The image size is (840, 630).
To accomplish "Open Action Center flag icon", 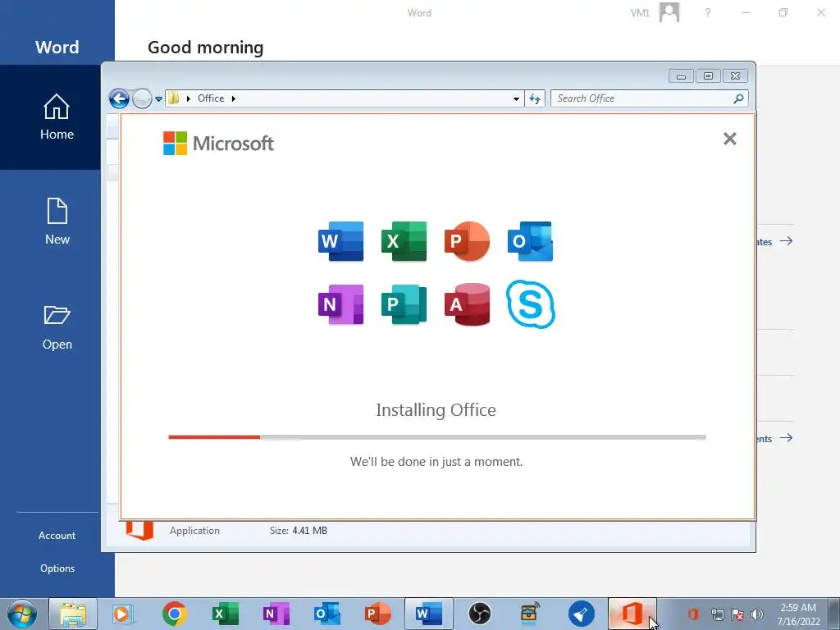I will [737, 614].
